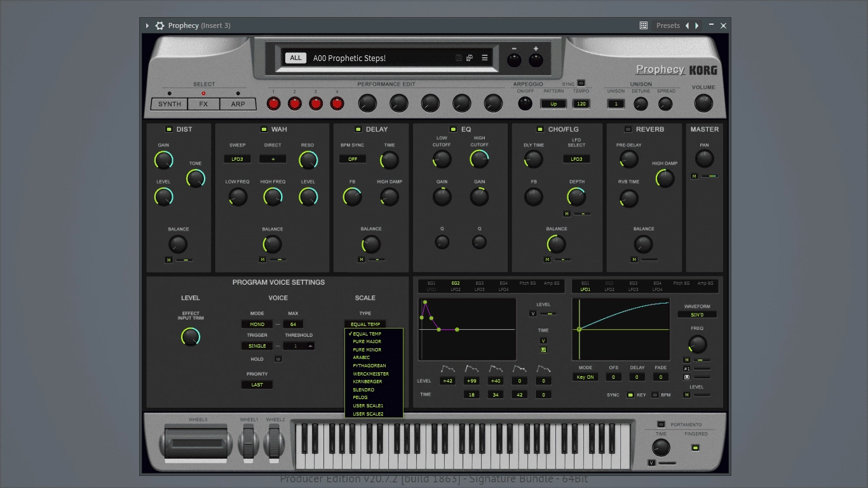Toggle the DIST effect on/off
The height and width of the screenshot is (488, 868).
[169, 129]
